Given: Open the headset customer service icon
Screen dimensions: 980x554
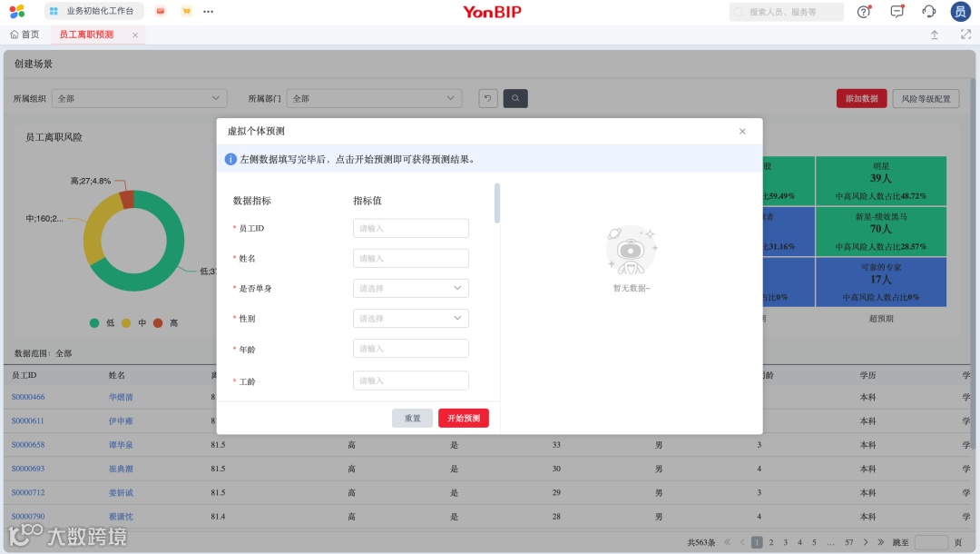Looking at the screenshot, I should click(929, 11).
